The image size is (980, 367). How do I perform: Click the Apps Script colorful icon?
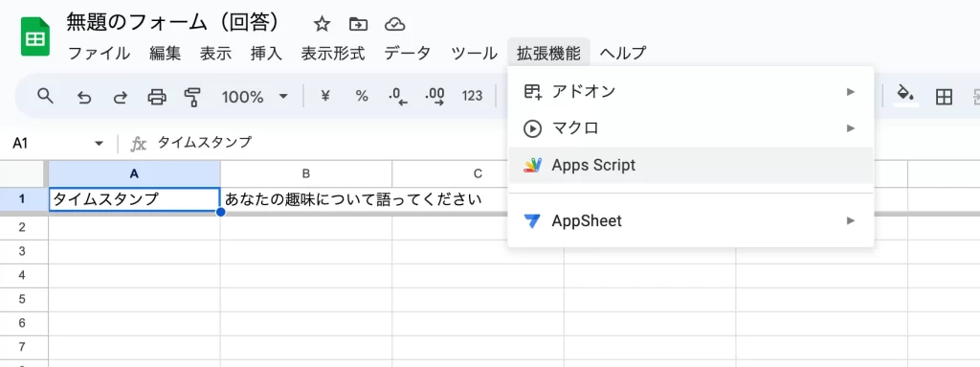pos(532,165)
